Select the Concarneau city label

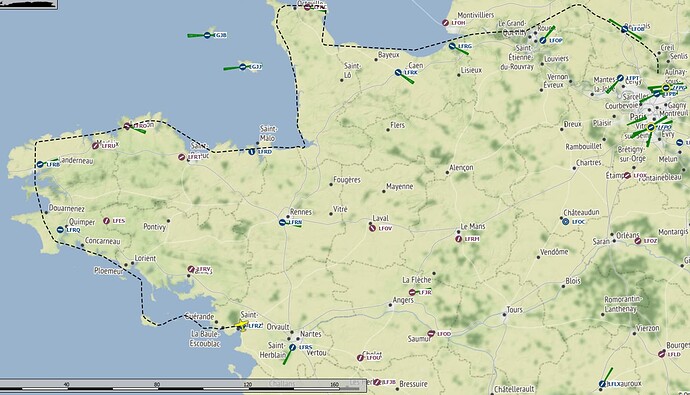pos(103,241)
